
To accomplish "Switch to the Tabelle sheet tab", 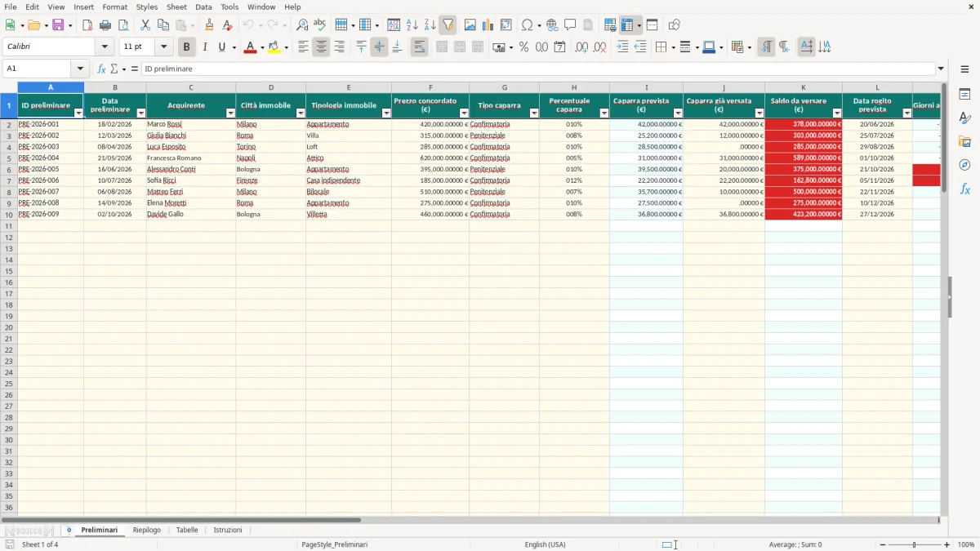I will tap(187, 531).
